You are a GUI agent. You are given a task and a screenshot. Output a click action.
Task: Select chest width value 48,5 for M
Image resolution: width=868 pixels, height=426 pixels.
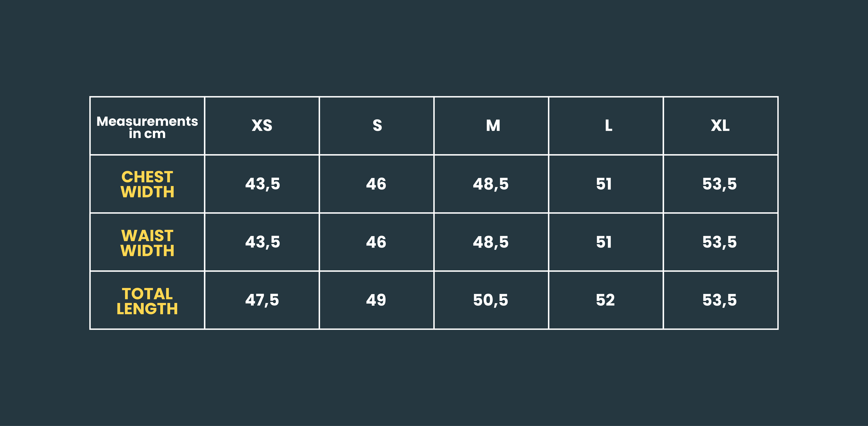click(491, 184)
